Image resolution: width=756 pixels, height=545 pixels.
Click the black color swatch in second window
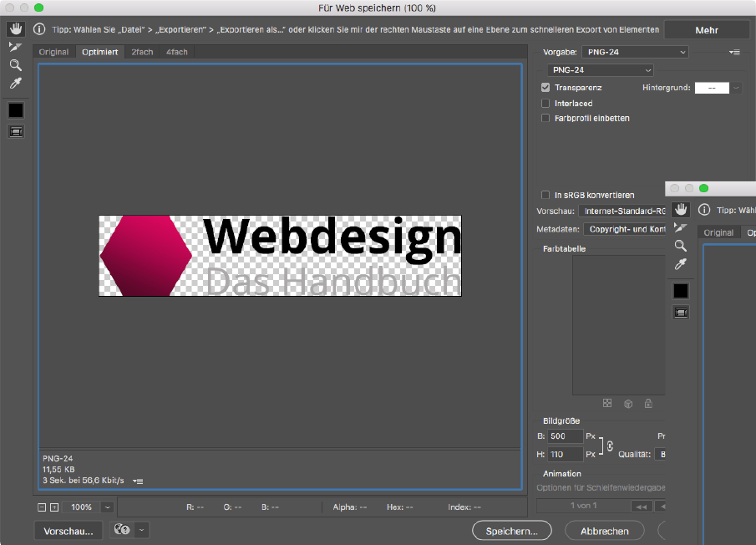[x=681, y=291]
